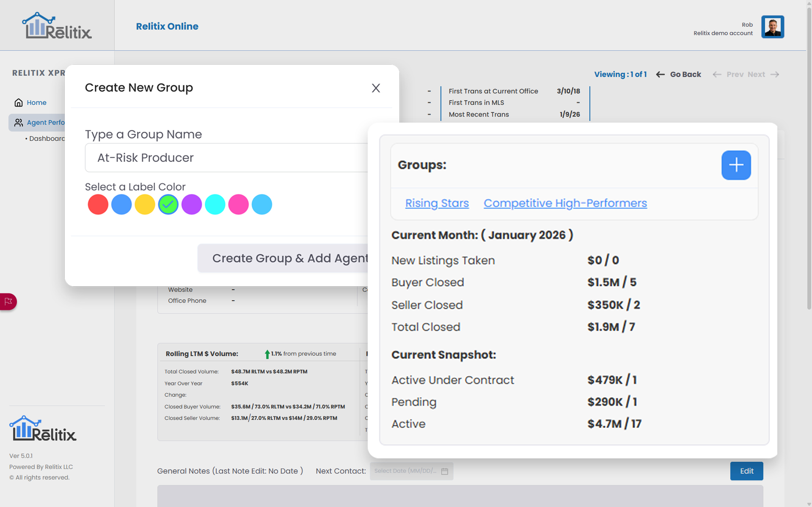Click the Agent Performance people icon
This screenshot has height=507, width=812.
tap(19, 123)
